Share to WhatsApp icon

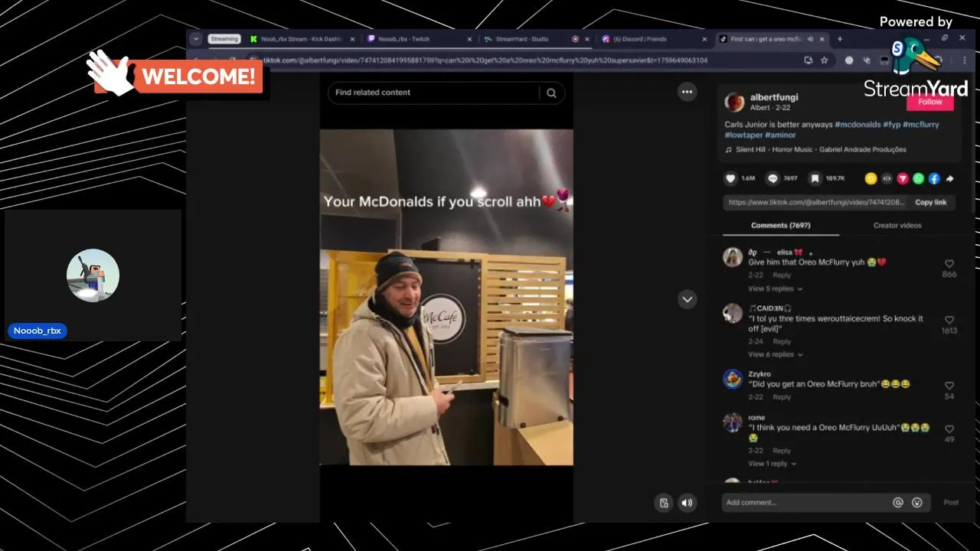tap(918, 178)
